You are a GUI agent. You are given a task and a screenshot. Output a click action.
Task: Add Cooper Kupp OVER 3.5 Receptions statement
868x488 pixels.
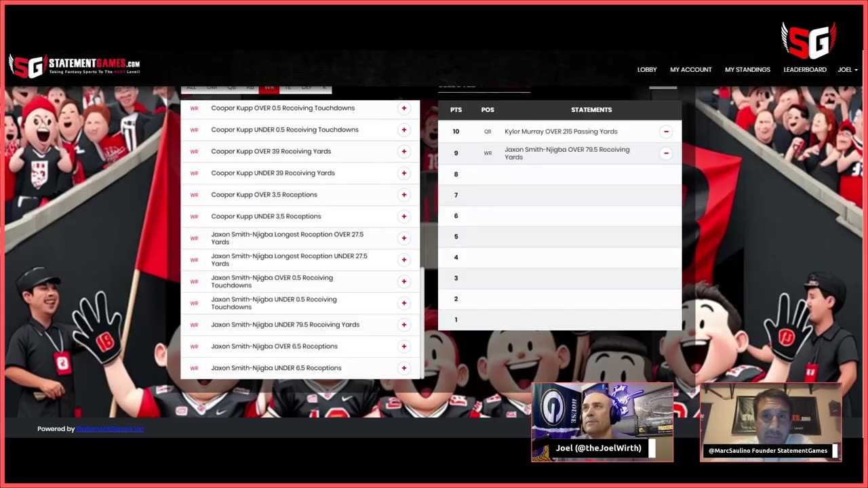pos(404,195)
